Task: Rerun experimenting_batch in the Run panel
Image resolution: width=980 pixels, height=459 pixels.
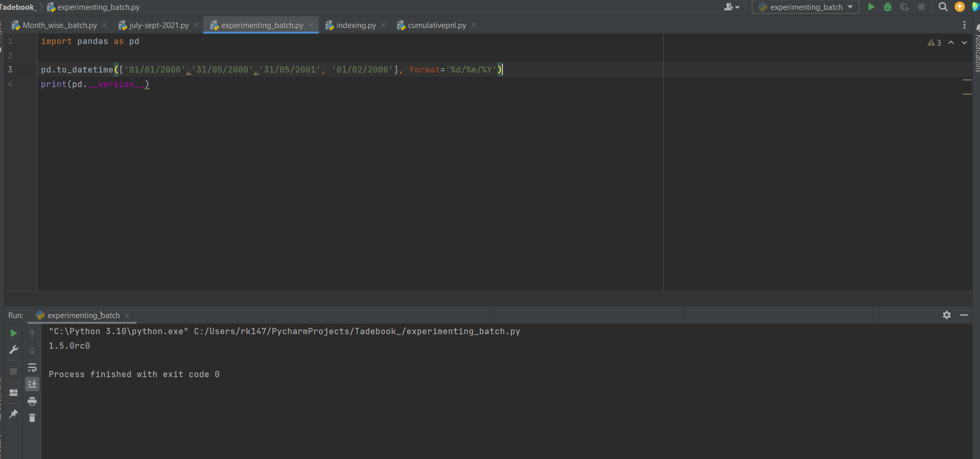Action: click(14, 333)
